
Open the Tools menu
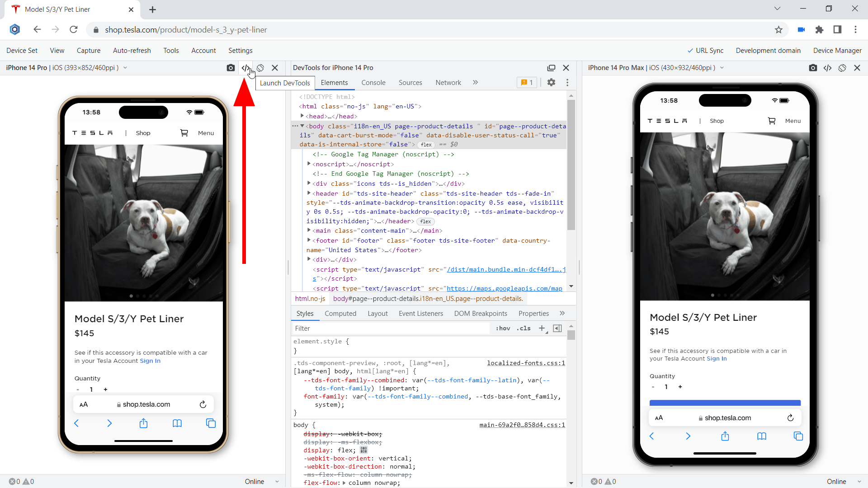pos(171,51)
